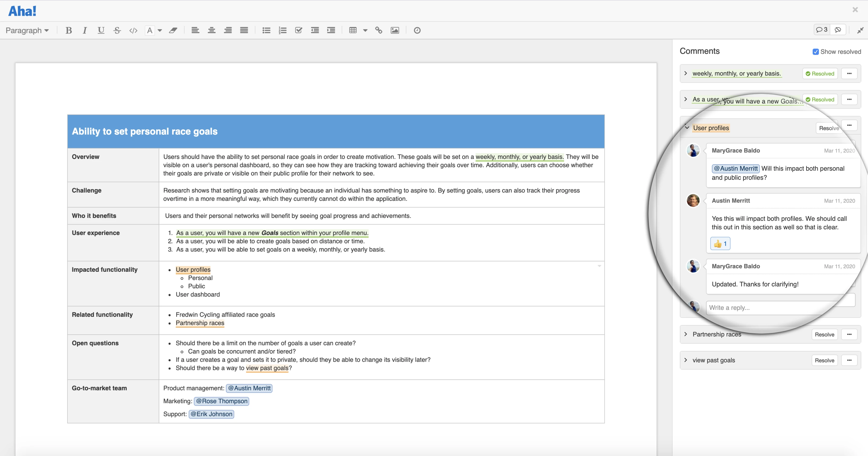The width and height of the screenshot is (868, 456).
Task: Insert an image
Action: (395, 30)
